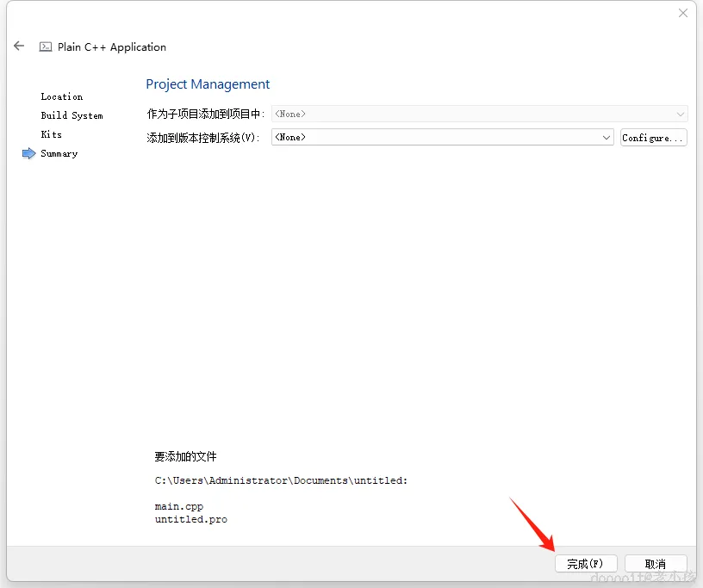
Task: Click the Project Management heading
Action: 208,84
